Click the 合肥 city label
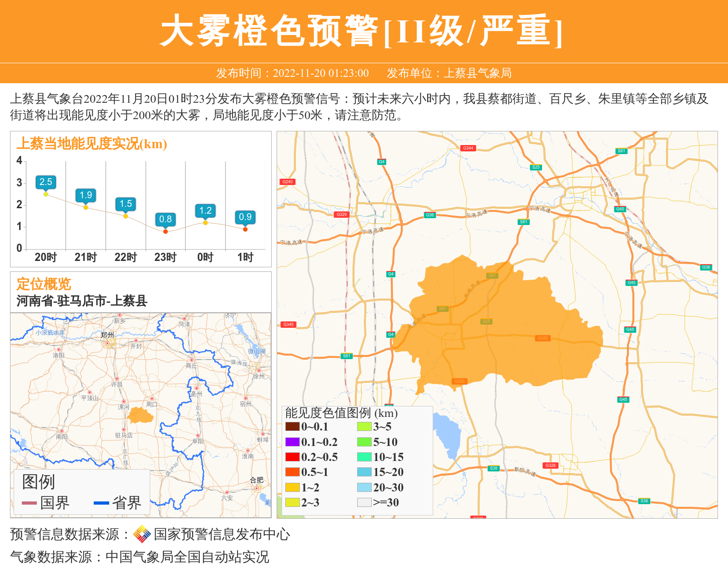 click(x=257, y=480)
